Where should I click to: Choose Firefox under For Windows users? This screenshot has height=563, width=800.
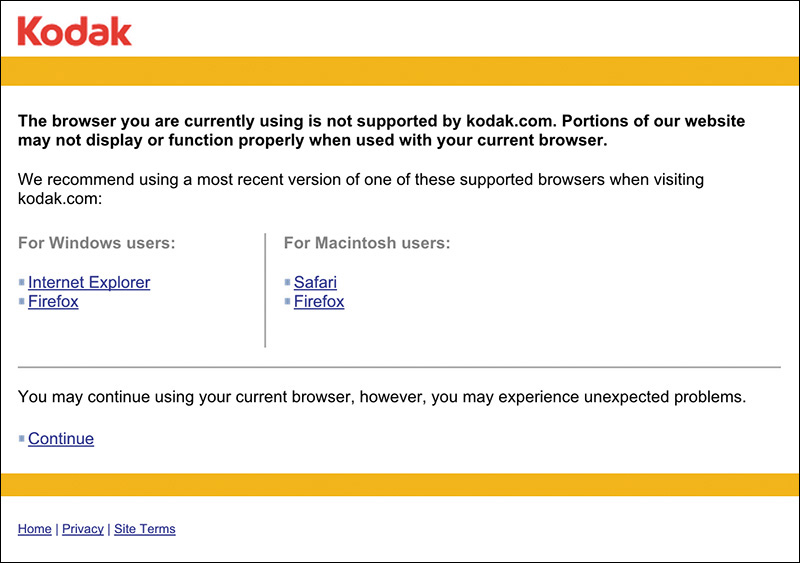53,301
